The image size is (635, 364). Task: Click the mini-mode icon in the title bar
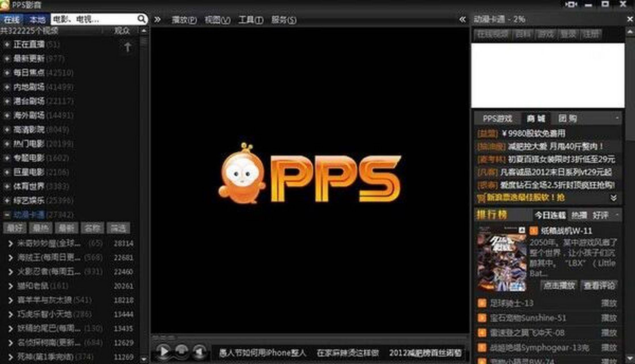pyautogui.click(x=571, y=4)
